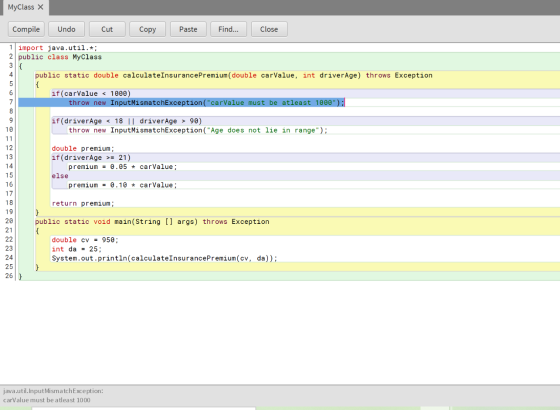The height and width of the screenshot is (410, 560).
Task: Click the 'else' keyword line
Action: pyautogui.click(x=60, y=176)
